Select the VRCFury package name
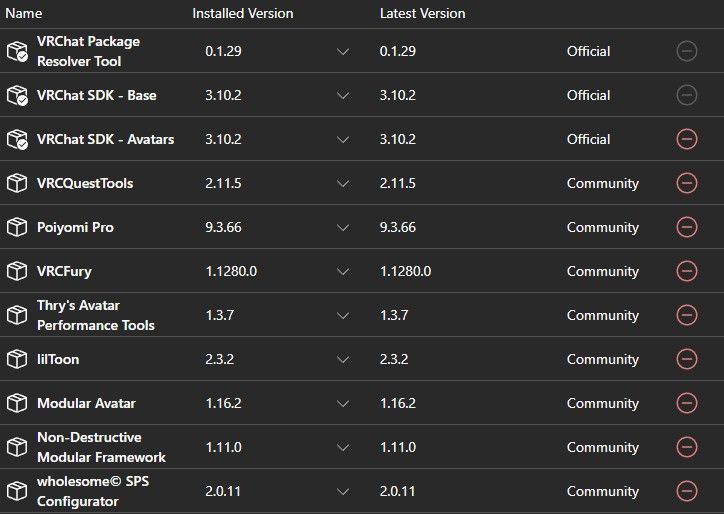This screenshot has height=514, width=724. tap(64, 271)
